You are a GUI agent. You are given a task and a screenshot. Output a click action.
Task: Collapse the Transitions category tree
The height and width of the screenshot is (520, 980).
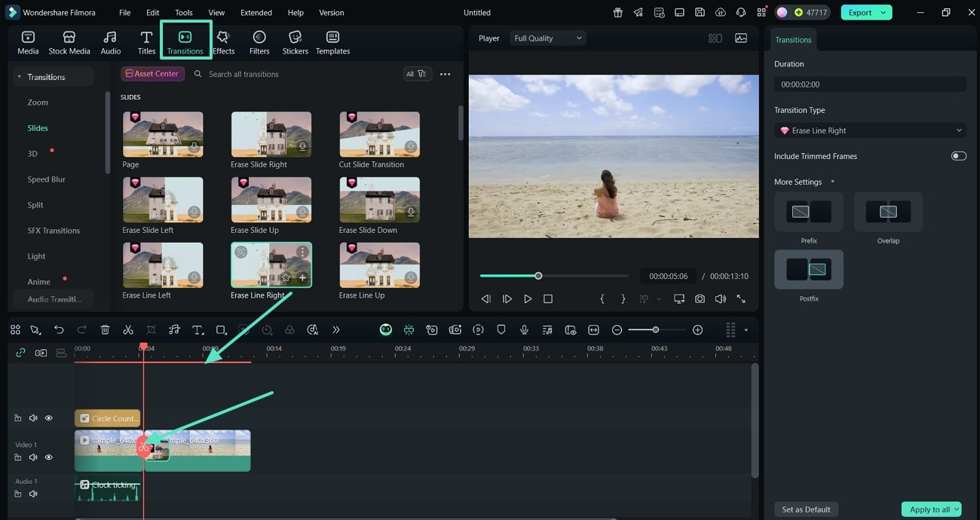coord(20,77)
